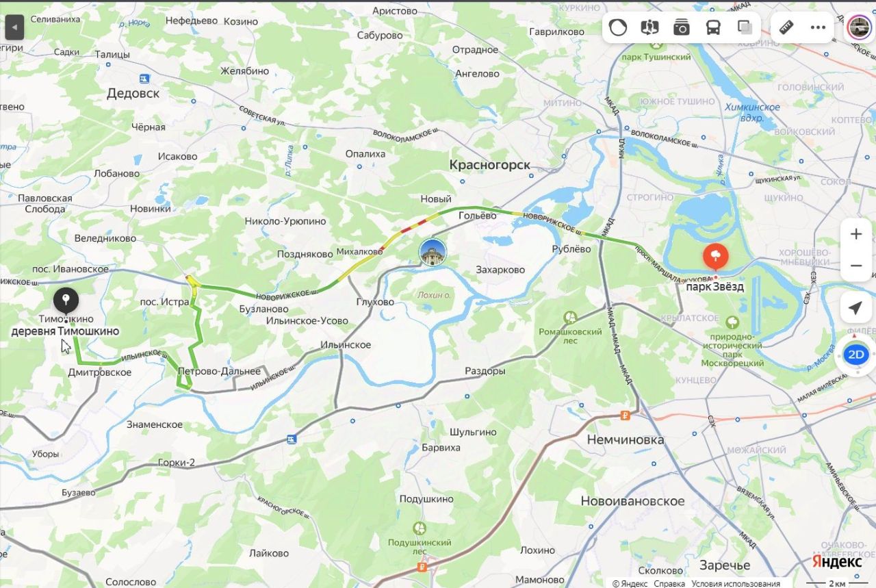
Task: Open the landmark photo marker near Глухово
Action: pos(433,252)
